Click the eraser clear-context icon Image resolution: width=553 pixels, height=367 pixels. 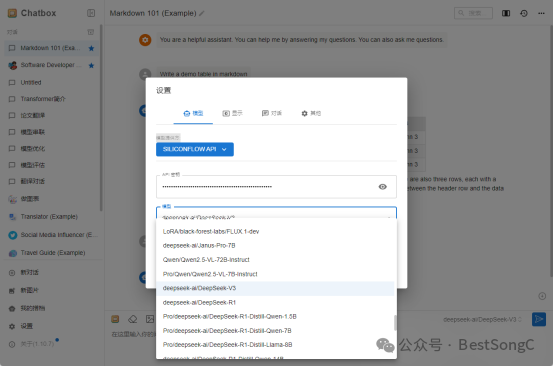(x=133, y=319)
